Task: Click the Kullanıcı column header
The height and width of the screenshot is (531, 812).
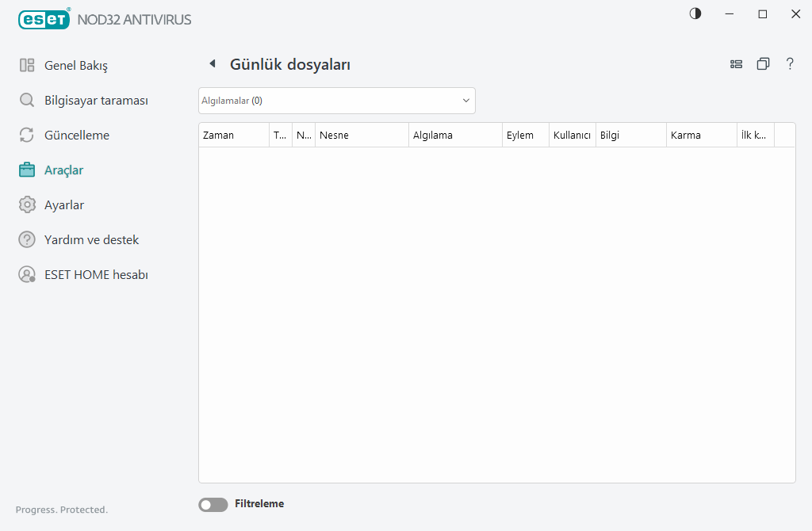Action: [572, 136]
